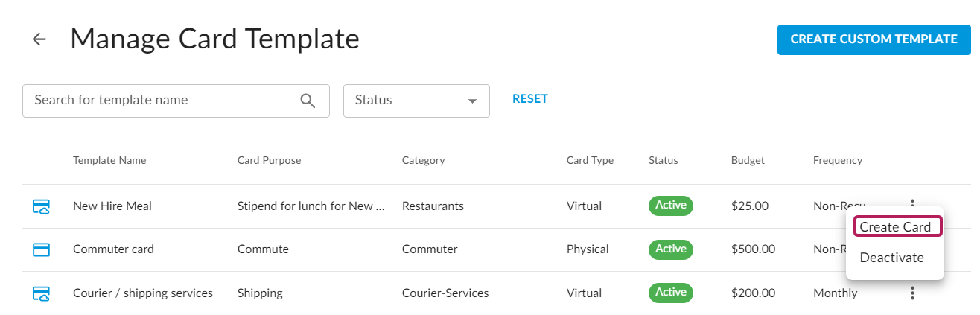
Task: Open the three-dot menu for the Courier row
Action: tap(912, 293)
